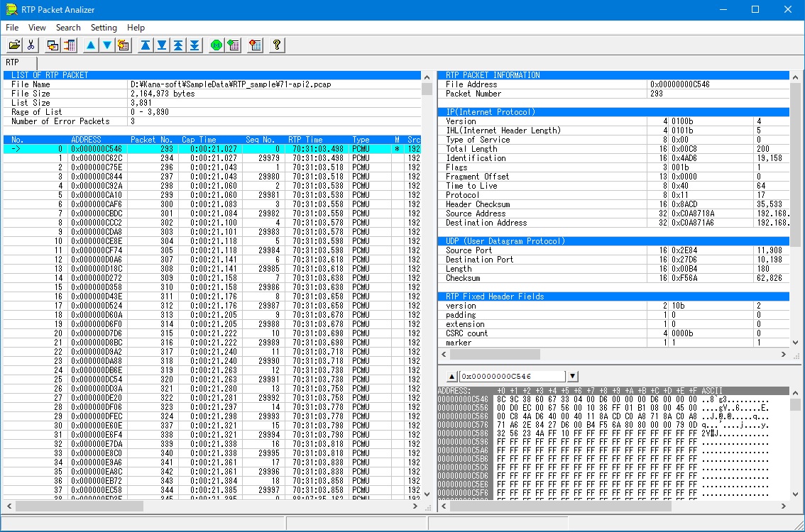The height and width of the screenshot is (532, 805).
Task: Click the double down arrow toolbar icon
Action: click(195, 45)
